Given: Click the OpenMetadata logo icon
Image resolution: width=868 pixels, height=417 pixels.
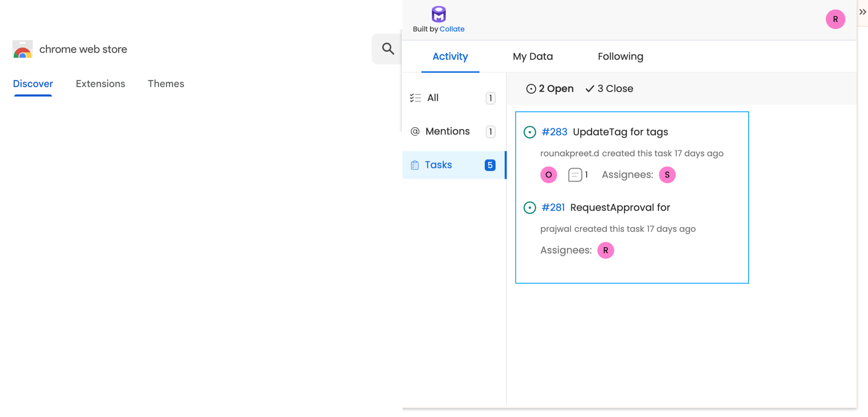Looking at the screenshot, I should pyautogui.click(x=438, y=14).
